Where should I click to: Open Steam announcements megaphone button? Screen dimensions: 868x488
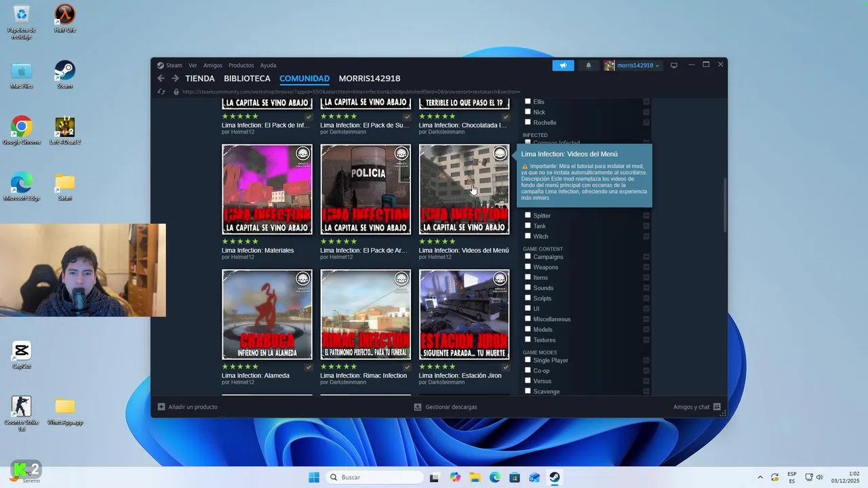pyautogui.click(x=563, y=65)
